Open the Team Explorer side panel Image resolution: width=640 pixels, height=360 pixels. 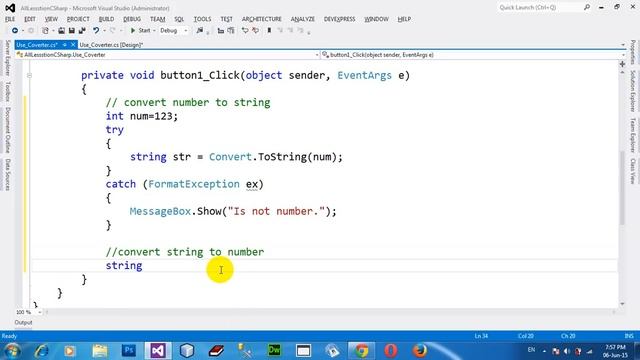point(632,136)
